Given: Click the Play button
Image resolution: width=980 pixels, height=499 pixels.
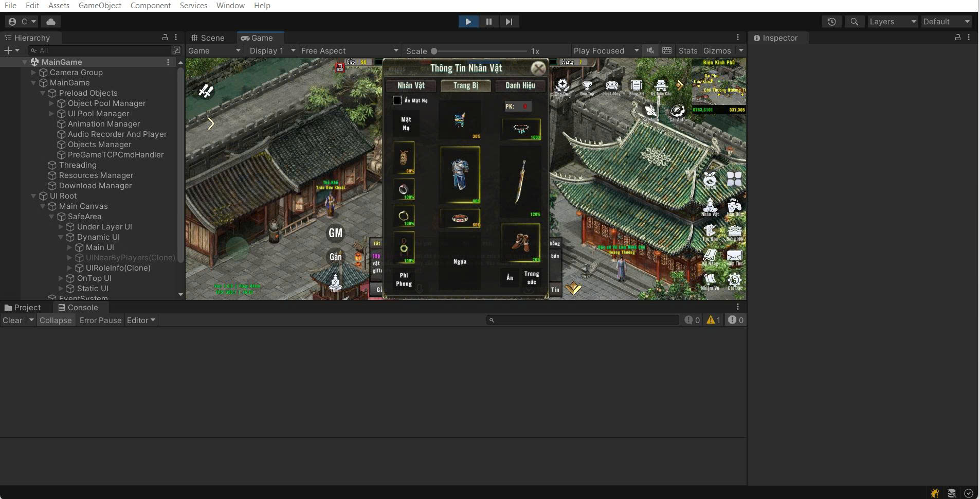Looking at the screenshot, I should click(468, 22).
